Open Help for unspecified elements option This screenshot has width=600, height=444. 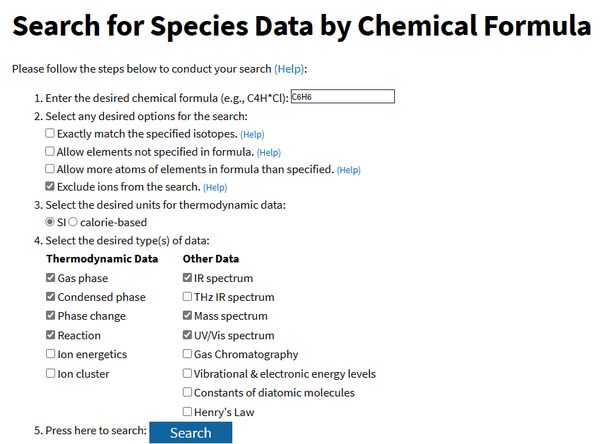click(x=269, y=152)
